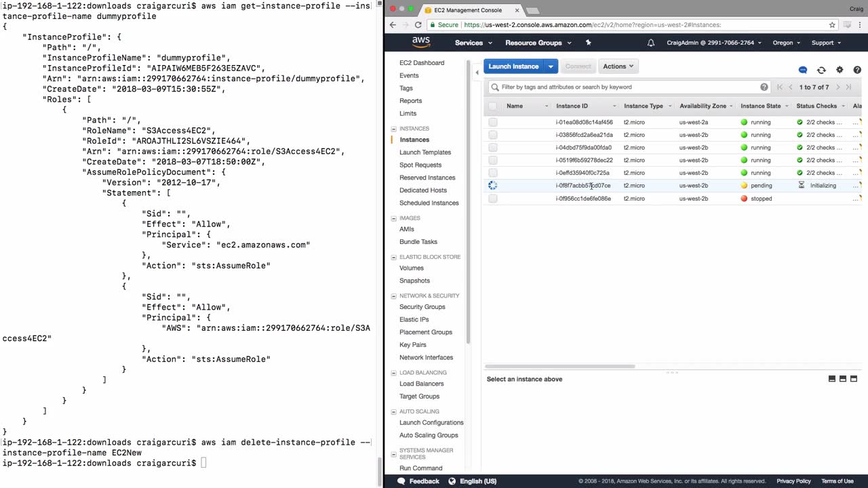Check the box for i-04dbd75f9da00fda0
Screen dimensions: 868x488
[493, 148]
